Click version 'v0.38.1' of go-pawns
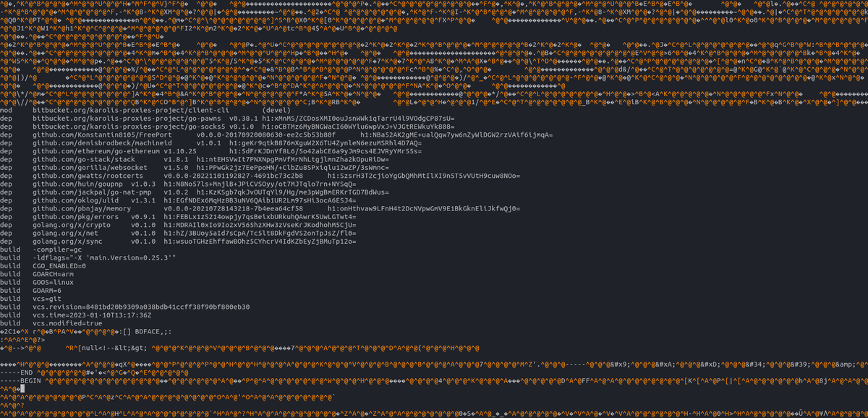Viewport: 868px width, 418px height. 244,119
